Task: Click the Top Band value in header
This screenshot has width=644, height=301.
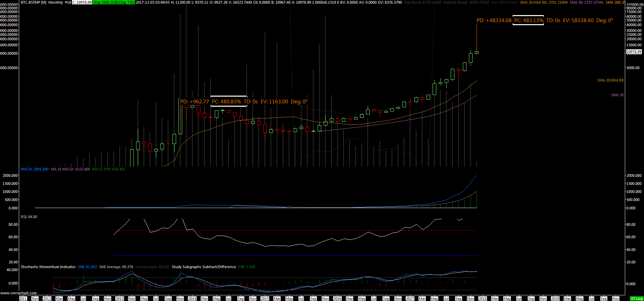Action: tap(422, 2)
